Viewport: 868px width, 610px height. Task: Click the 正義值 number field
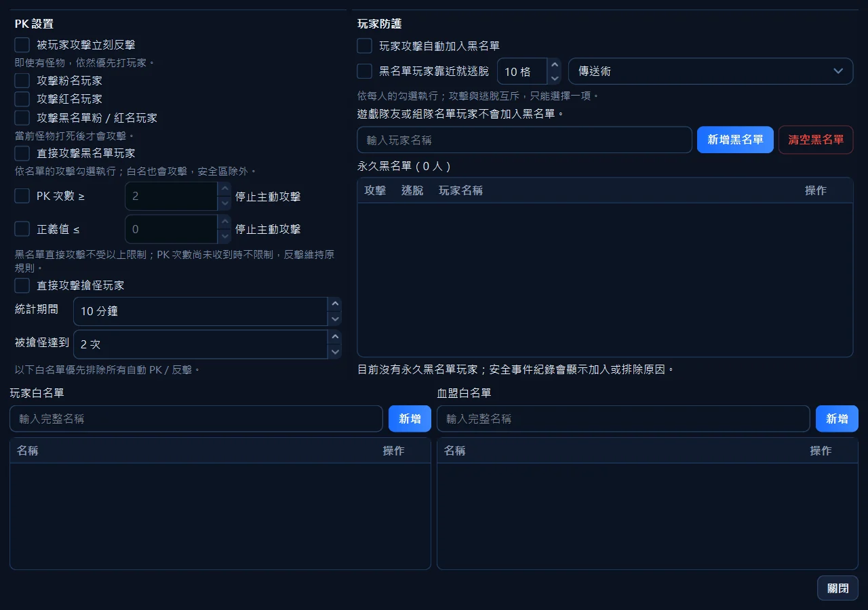(172, 229)
